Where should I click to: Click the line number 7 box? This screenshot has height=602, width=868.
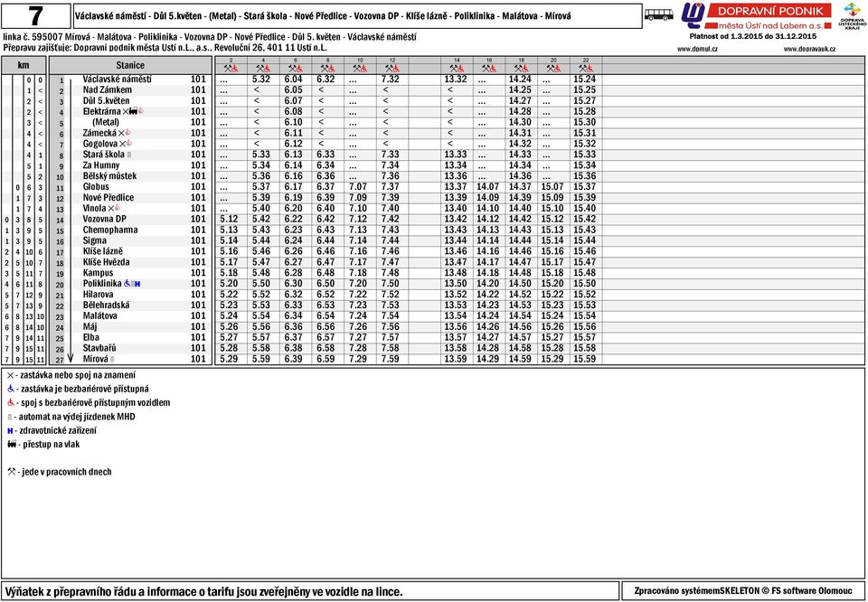point(36,16)
